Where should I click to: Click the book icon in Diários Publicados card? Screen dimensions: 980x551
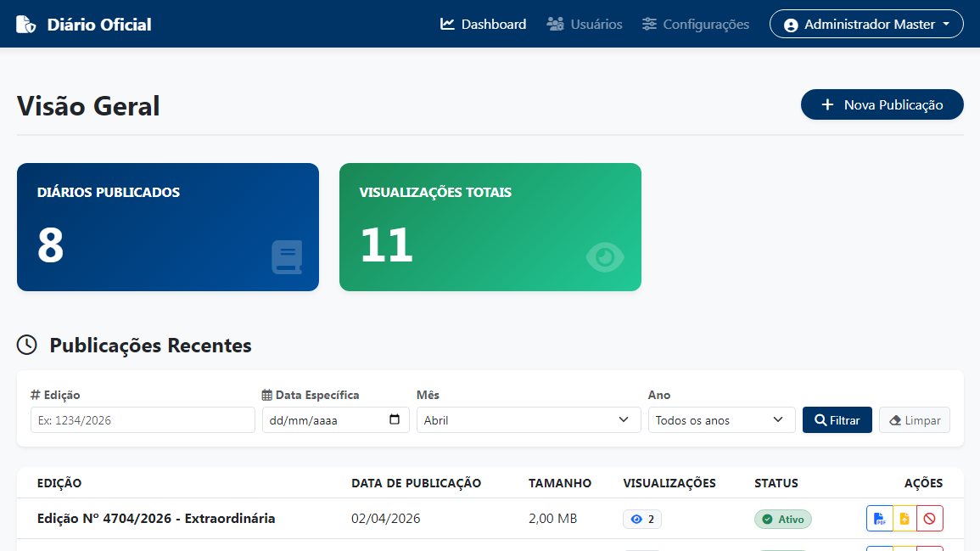287,257
